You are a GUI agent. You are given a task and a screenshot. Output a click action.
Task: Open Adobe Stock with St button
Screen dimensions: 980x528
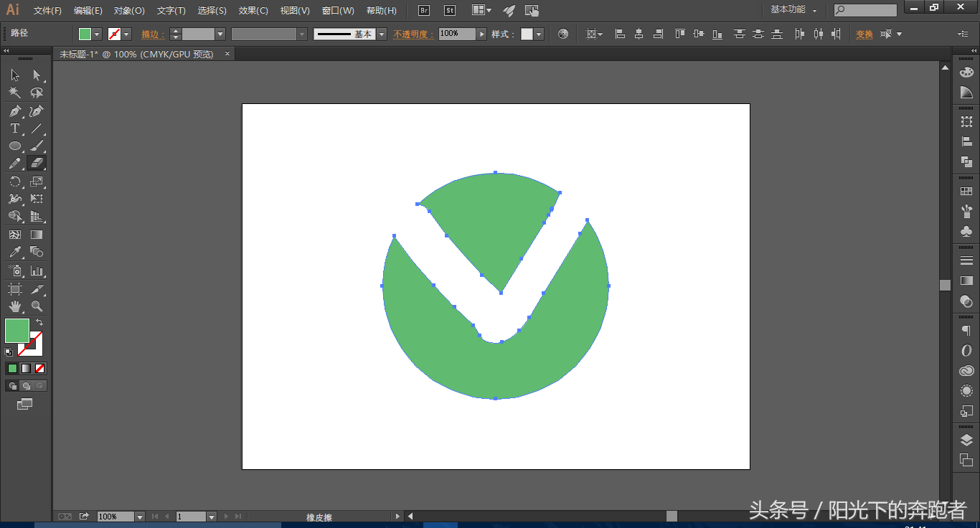tap(450, 10)
